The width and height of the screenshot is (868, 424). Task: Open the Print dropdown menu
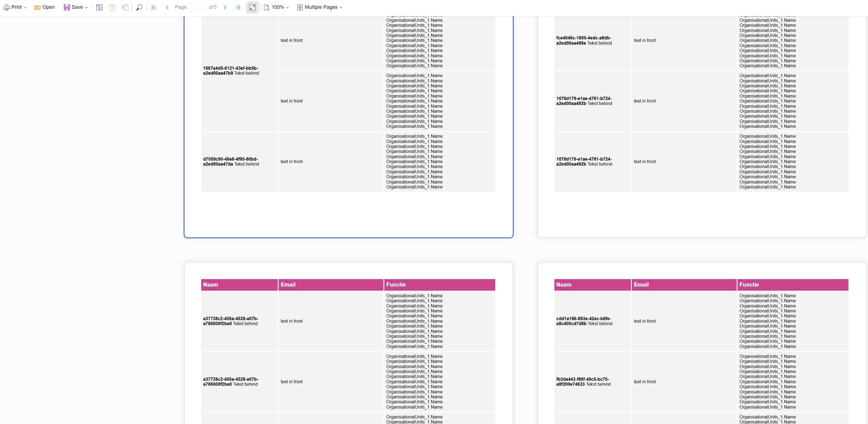click(x=15, y=7)
